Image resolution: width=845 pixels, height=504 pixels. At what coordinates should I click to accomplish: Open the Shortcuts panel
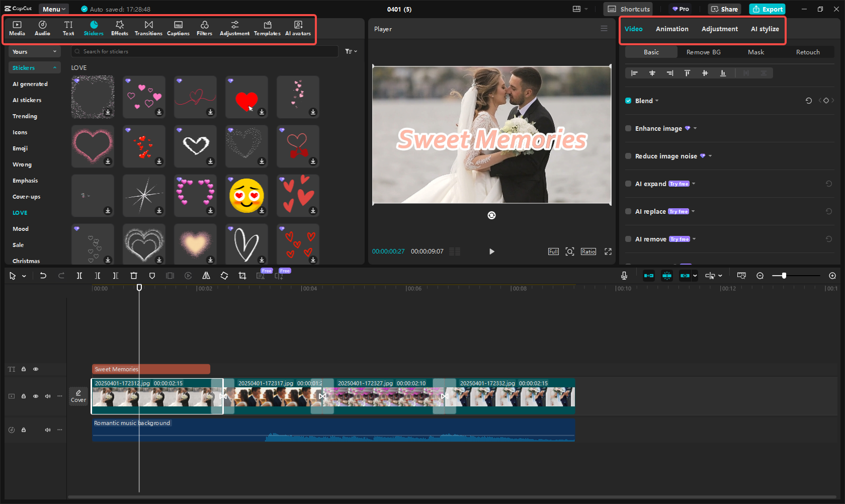coord(628,9)
